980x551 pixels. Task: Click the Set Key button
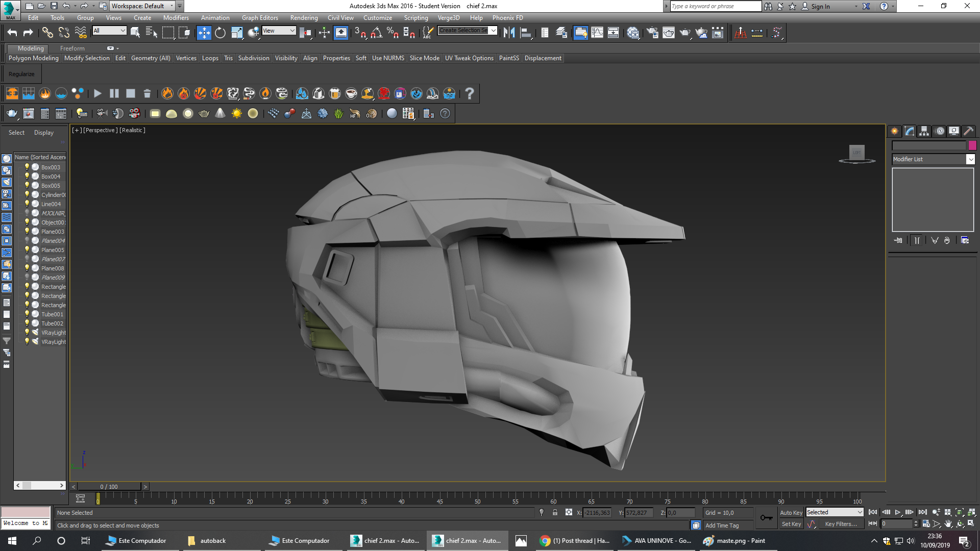click(x=792, y=524)
